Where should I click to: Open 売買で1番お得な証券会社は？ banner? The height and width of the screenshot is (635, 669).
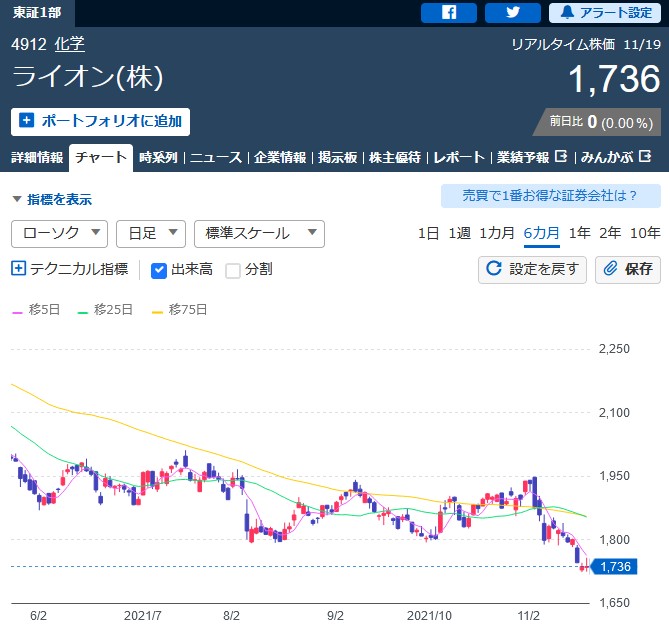551,196
